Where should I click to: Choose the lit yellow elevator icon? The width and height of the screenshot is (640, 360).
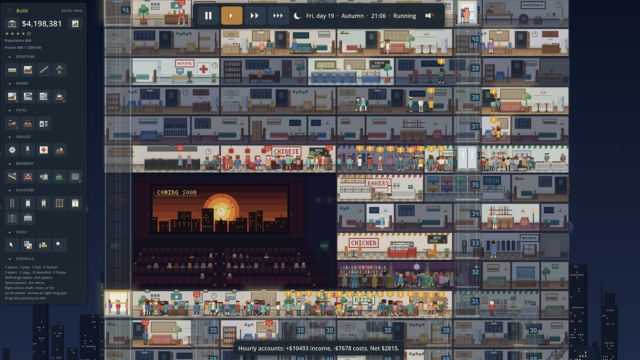point(75,203)
